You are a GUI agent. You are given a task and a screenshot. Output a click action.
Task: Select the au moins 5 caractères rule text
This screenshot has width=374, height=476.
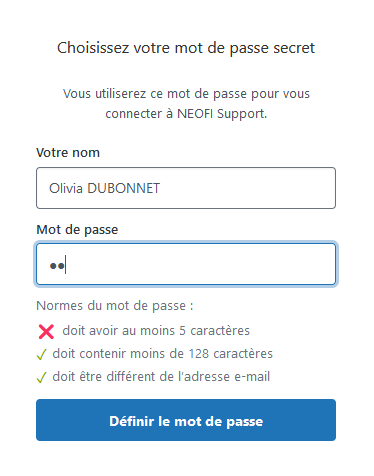[x=156, y=331]
